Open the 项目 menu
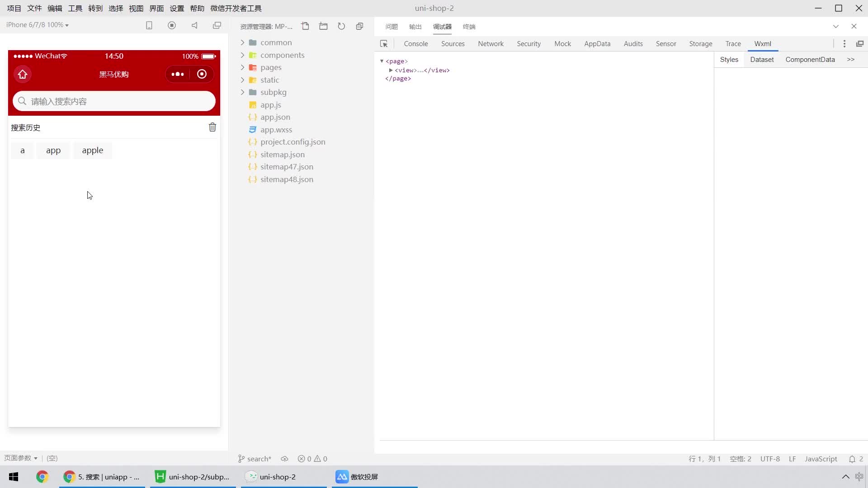This screenshot has height=488, width=868. (x=14, y=8)
